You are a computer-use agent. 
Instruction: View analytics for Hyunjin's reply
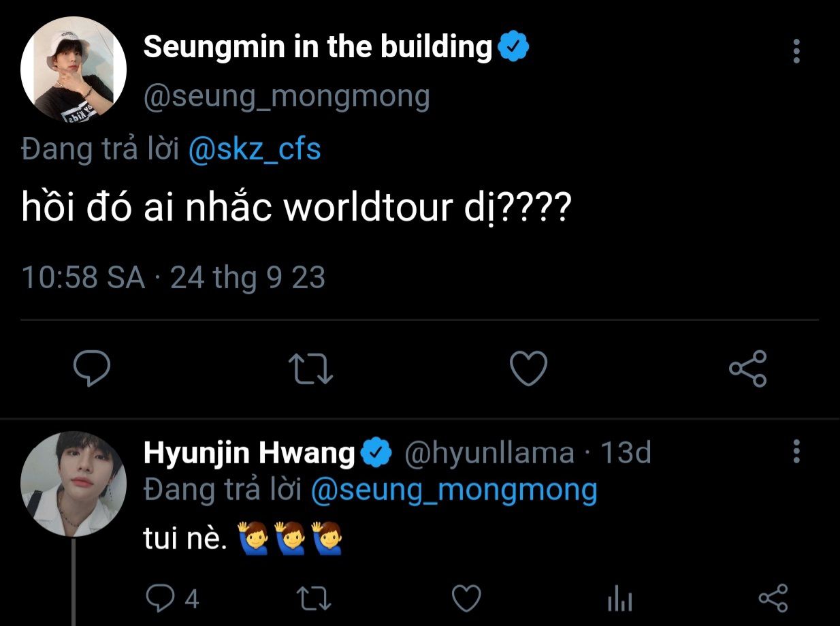(619, 599)
